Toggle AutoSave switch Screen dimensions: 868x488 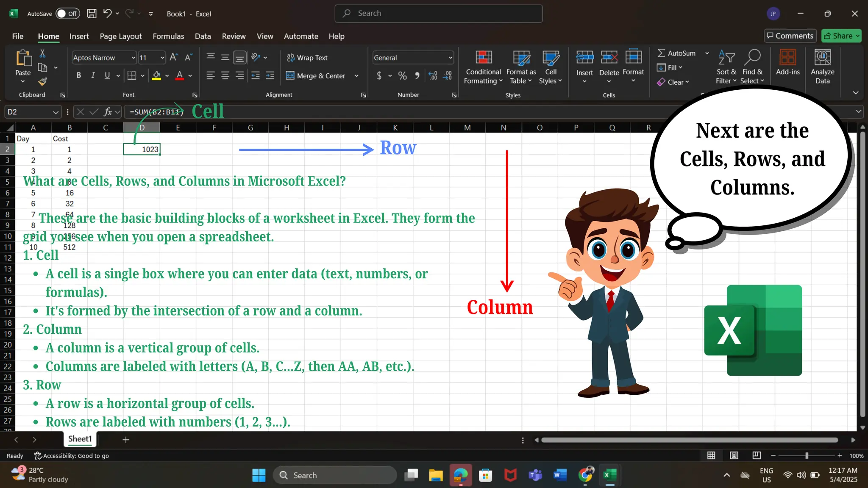(67, 14)
